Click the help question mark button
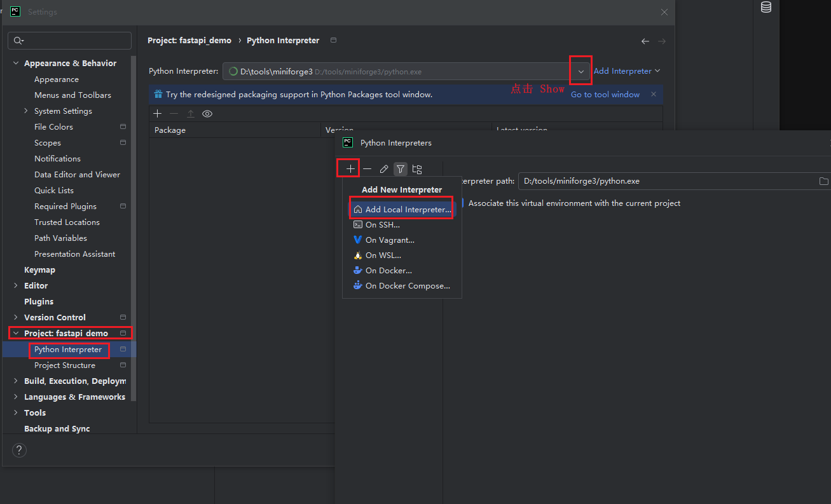 click(19, 451)
